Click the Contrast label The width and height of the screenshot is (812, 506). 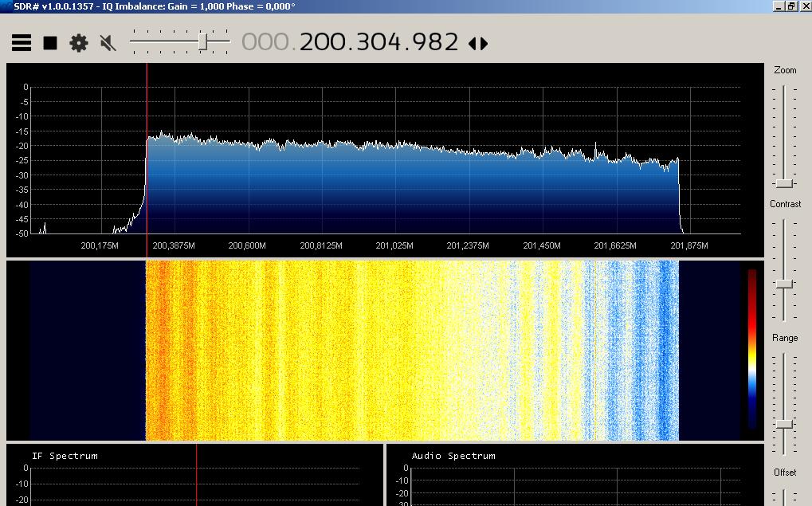tap(785, 203)
